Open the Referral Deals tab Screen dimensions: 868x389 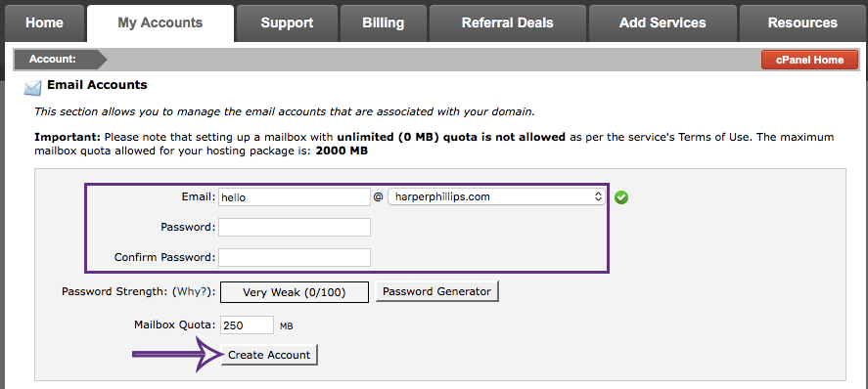point(508,23)
